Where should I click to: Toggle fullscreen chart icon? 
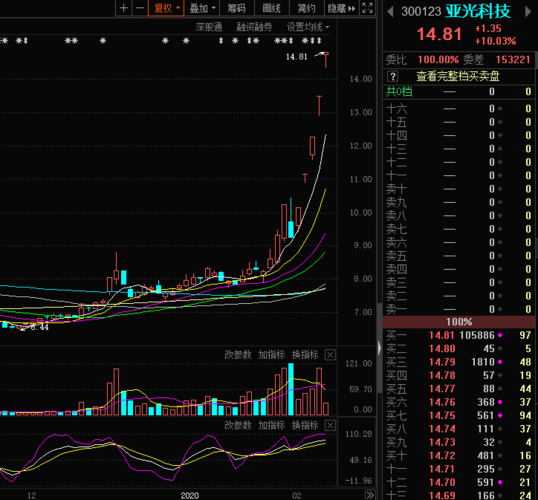pos(367,8)
